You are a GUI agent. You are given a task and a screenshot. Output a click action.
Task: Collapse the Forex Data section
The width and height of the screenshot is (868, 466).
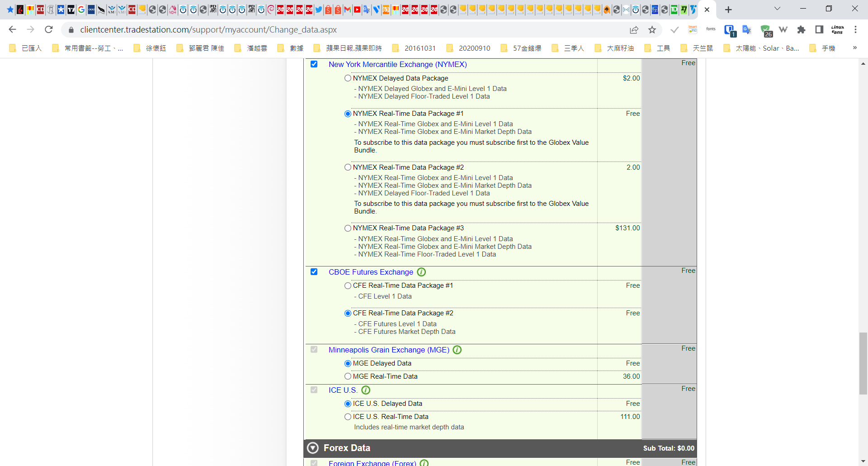coord(313,448)
